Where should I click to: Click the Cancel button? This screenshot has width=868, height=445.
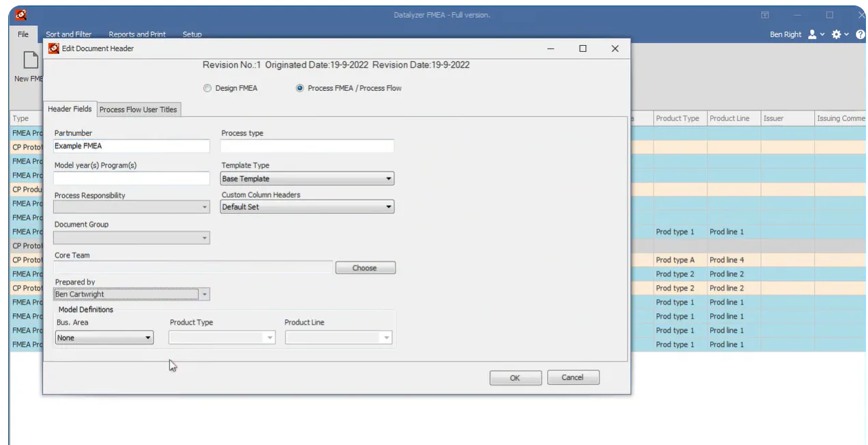tap(572, 377)
